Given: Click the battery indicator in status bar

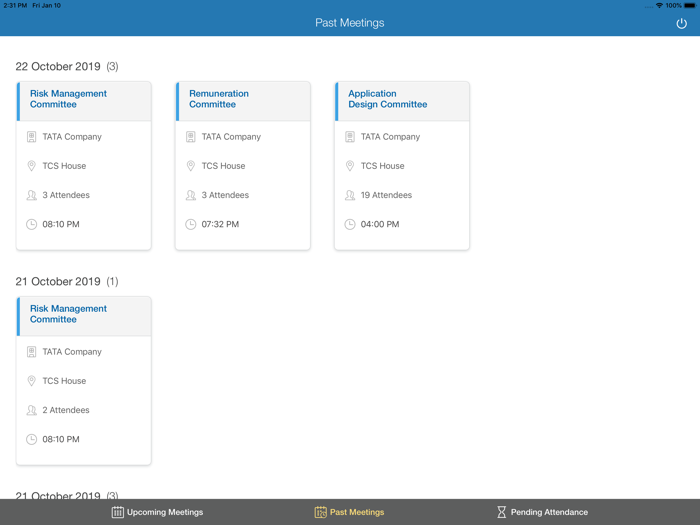Looking at the screenshot, I should click(x=690, y=5).
